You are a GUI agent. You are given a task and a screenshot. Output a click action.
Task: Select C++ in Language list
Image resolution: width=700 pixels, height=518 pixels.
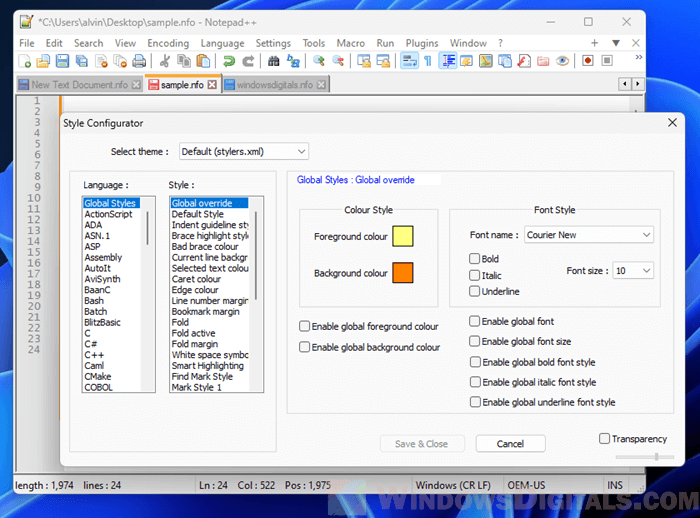112,355
